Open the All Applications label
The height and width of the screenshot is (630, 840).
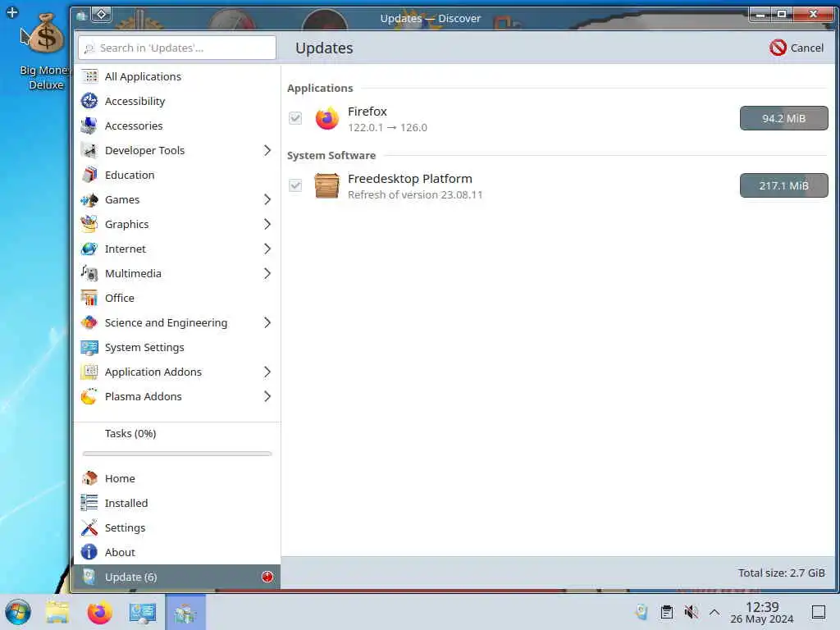click(x=143, y=76)
